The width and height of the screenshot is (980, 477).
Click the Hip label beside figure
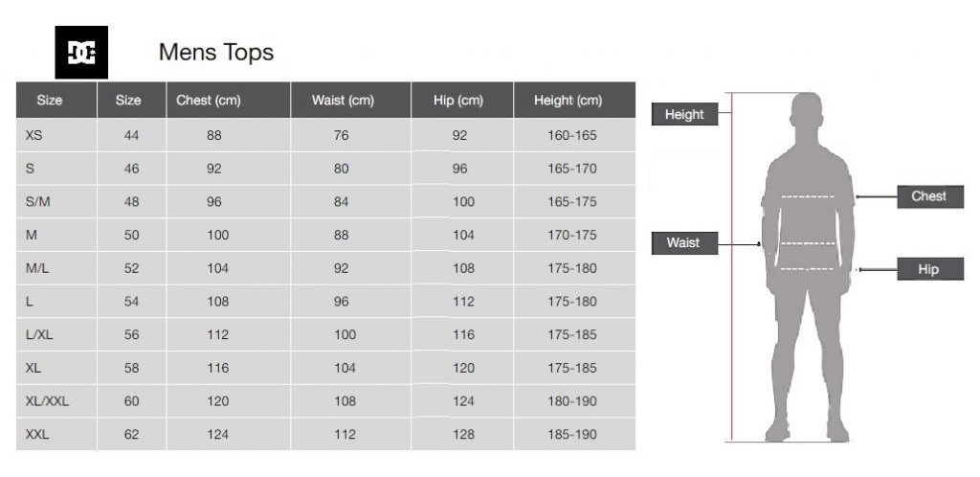pyautogui.click(x=930, y=269)
